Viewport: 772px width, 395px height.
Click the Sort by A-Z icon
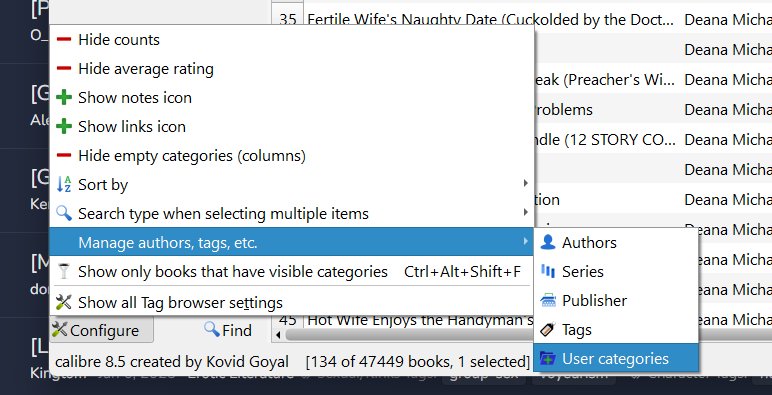(x=64, y=184)
